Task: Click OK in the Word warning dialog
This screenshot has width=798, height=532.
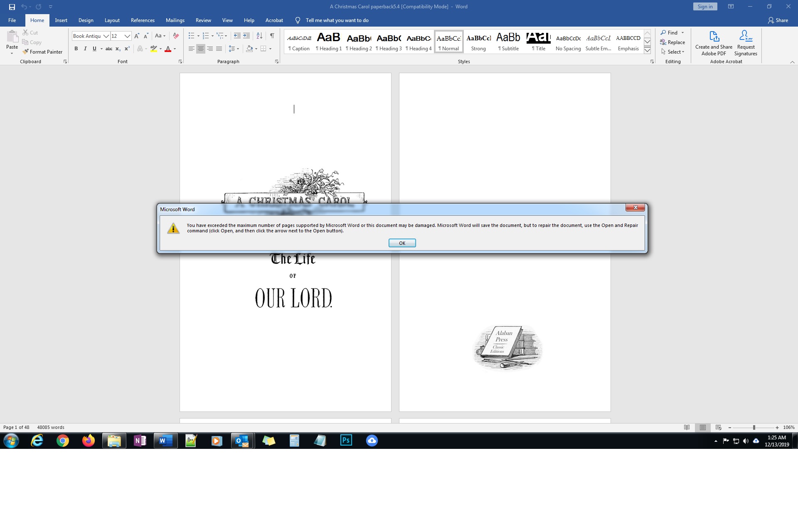Action: (x=402, y=243)
